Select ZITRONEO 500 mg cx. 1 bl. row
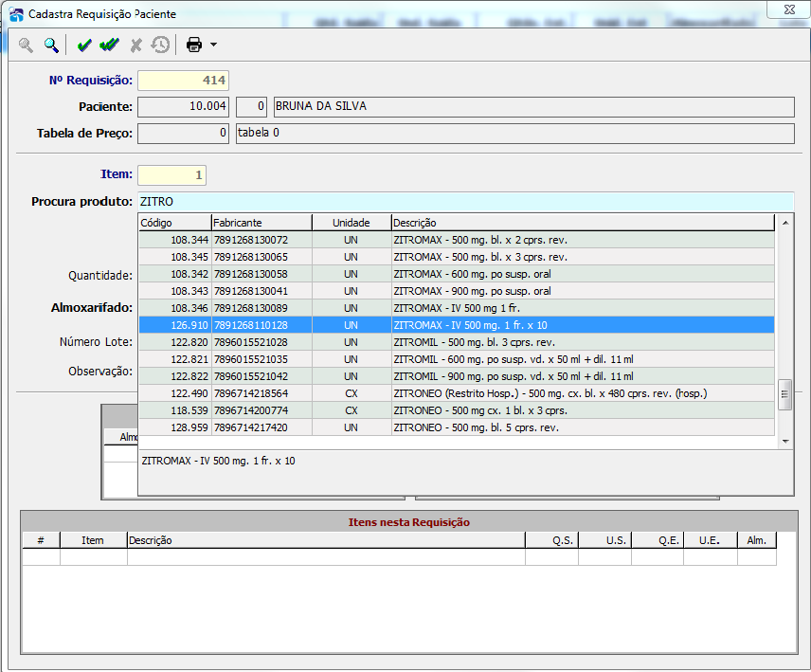811x672 pixels. [457, 410]
